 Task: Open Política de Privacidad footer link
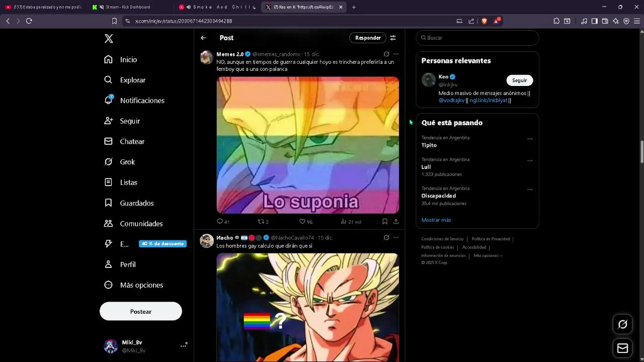[x=491, y=239]
